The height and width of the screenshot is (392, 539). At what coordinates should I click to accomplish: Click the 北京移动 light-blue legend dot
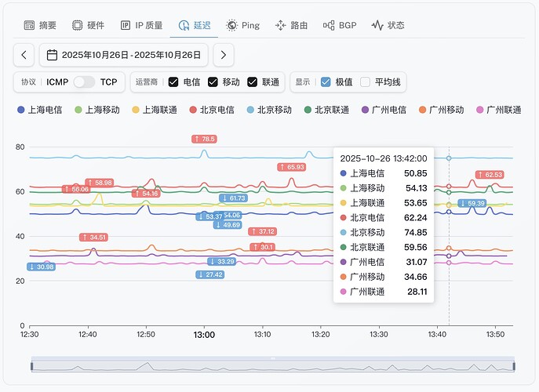[251, 111]
